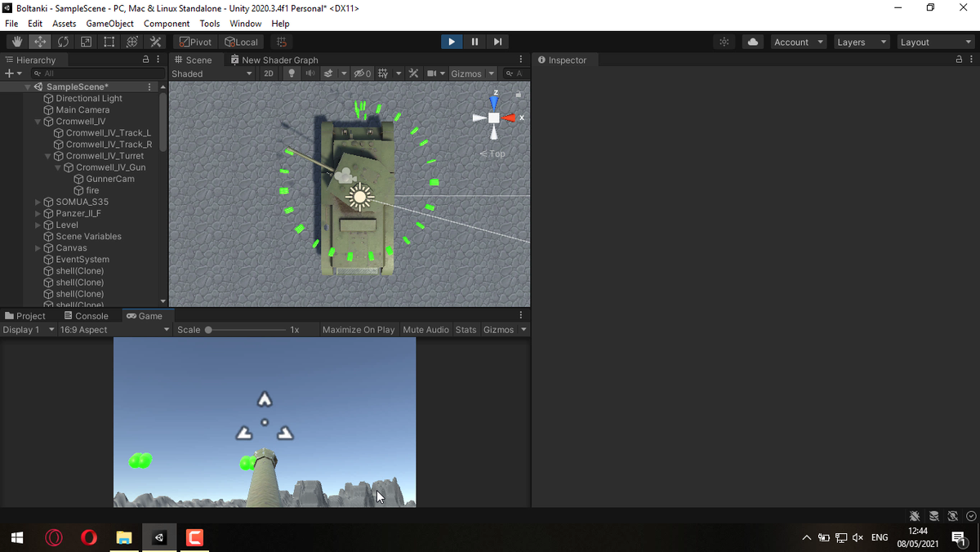This screenshot has height=552, width=980.
Task: Select Directional Light object
Action: 89,98
